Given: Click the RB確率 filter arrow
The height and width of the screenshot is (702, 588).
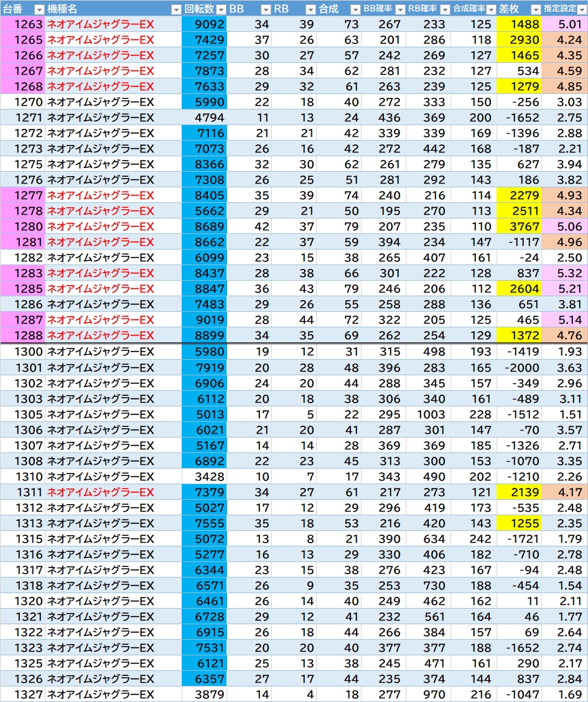Looking at the screenshot, I should (x=444, y=9).
